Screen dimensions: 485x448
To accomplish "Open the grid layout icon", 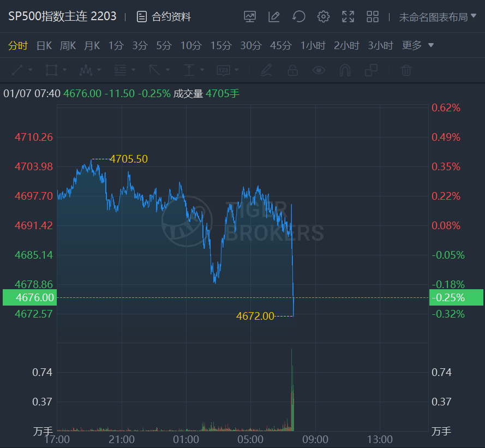I will (x=373, y=17).
